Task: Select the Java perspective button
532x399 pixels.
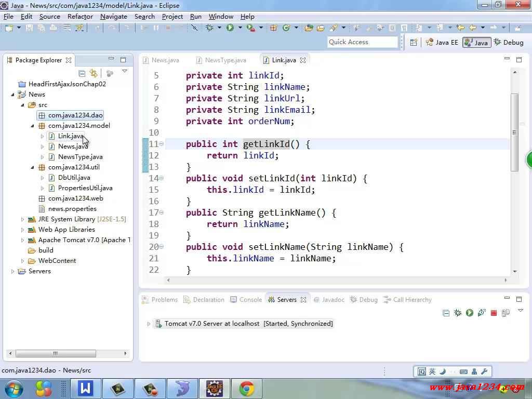Action: (x=477, y=43)
